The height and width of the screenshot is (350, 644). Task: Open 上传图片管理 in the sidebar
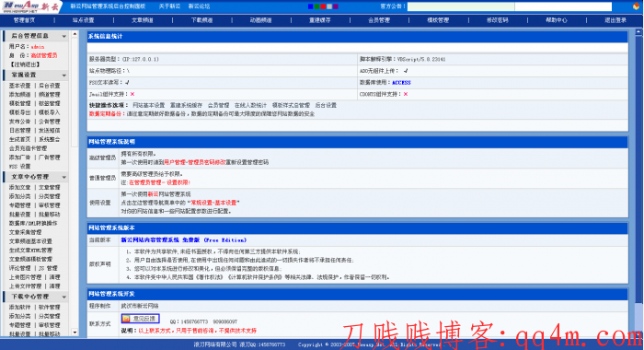coord(26,277)
